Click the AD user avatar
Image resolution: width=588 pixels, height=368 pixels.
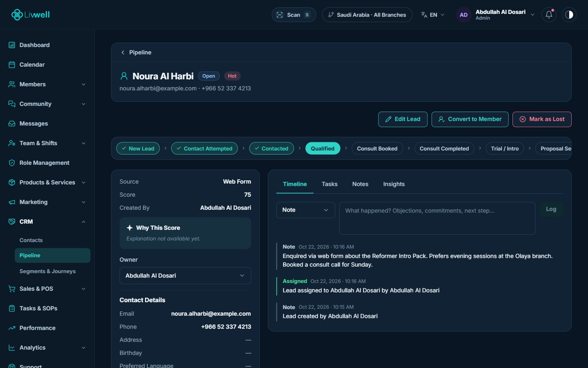[463, 15]
